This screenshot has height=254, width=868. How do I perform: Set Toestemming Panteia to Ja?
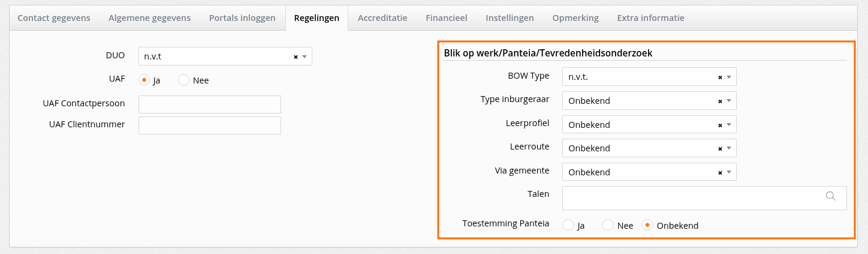coord(568,225)
